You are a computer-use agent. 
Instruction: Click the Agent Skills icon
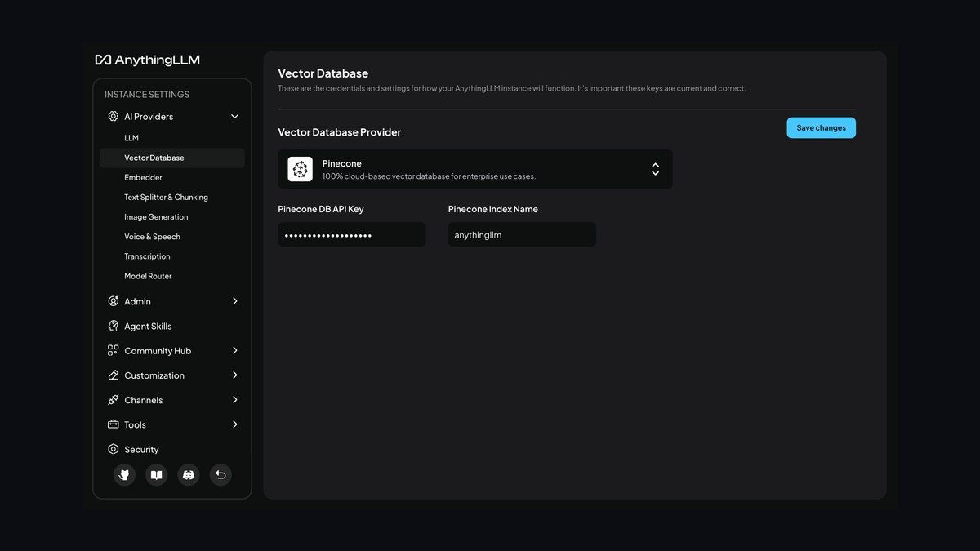(114, 326)
